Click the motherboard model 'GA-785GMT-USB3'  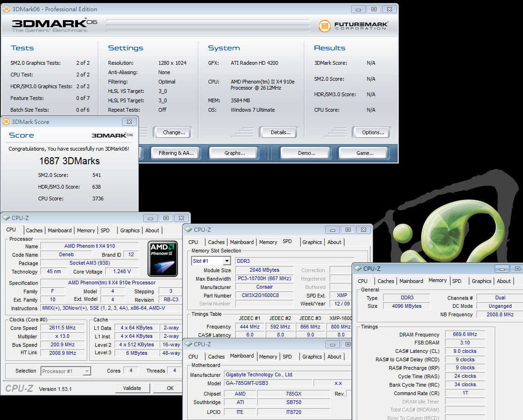pyautogui.click(x=268, y=383)
